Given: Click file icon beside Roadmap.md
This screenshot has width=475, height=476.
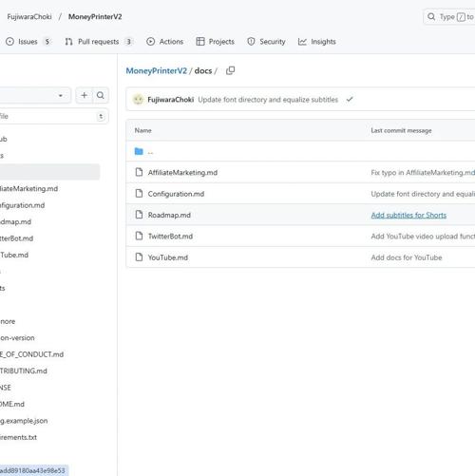Looking at the screenshot, I should point(139,215).
